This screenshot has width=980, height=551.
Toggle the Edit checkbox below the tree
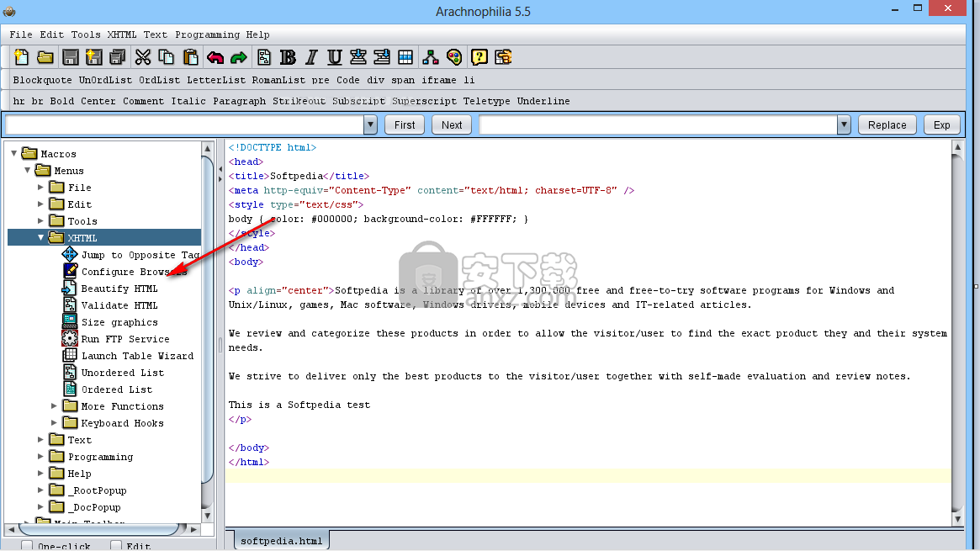click(x=115, y=546)
